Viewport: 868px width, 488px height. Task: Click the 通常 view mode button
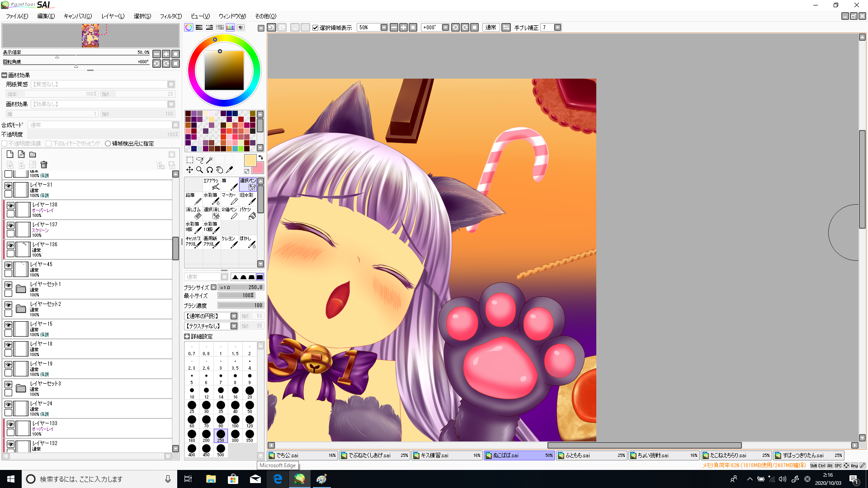pyautogui.click(x=491, y=28)
